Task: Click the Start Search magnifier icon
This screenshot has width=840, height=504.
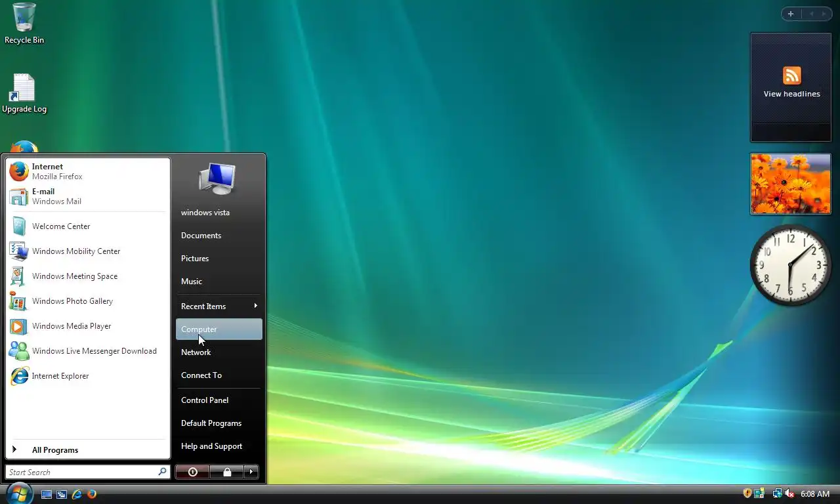Action: point(162,472)
